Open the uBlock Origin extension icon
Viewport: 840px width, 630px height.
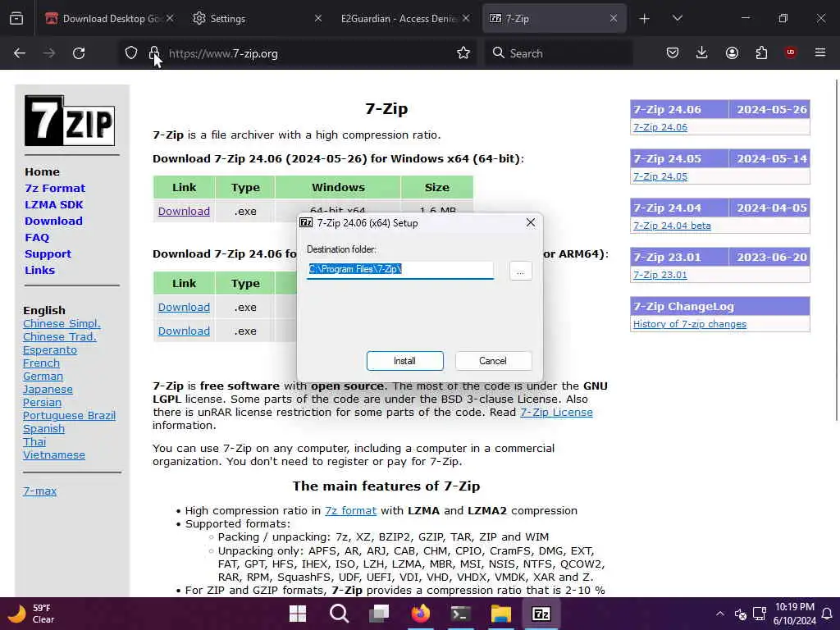point(791,52)
